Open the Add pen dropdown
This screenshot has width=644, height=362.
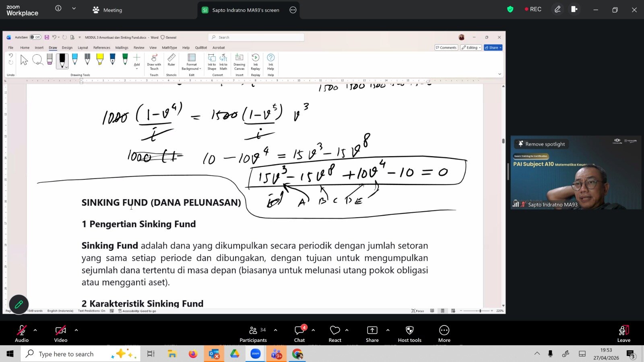(137, 61)
